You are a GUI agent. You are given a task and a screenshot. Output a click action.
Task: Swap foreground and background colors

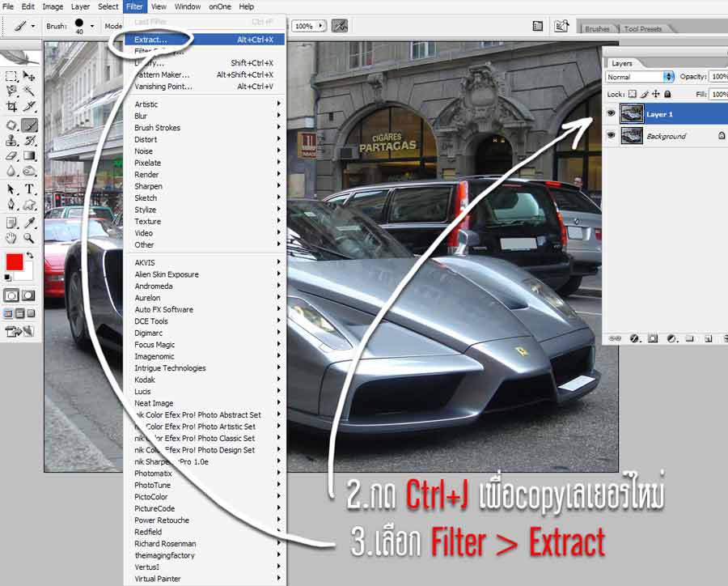[x=30, y=255]
